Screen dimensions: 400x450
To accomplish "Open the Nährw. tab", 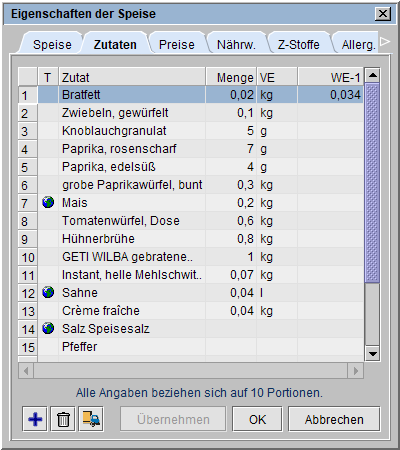I will [x=236, y=45].
